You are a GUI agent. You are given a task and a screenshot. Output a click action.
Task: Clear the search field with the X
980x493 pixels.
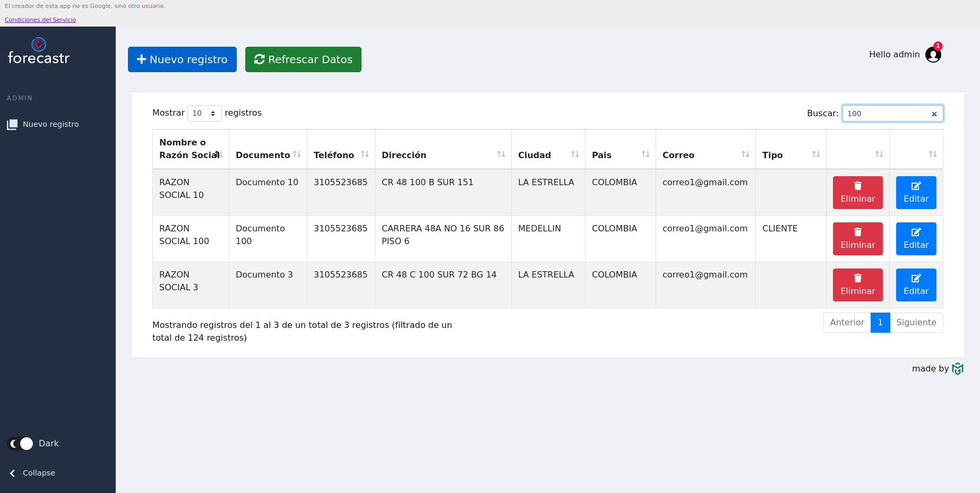coord(934,114)
